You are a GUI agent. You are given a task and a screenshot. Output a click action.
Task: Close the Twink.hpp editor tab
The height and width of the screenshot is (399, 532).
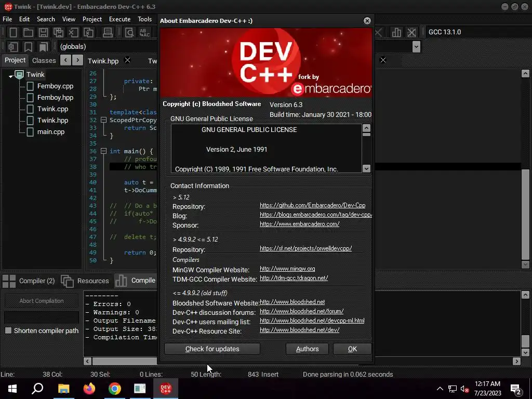click(128, 60)
